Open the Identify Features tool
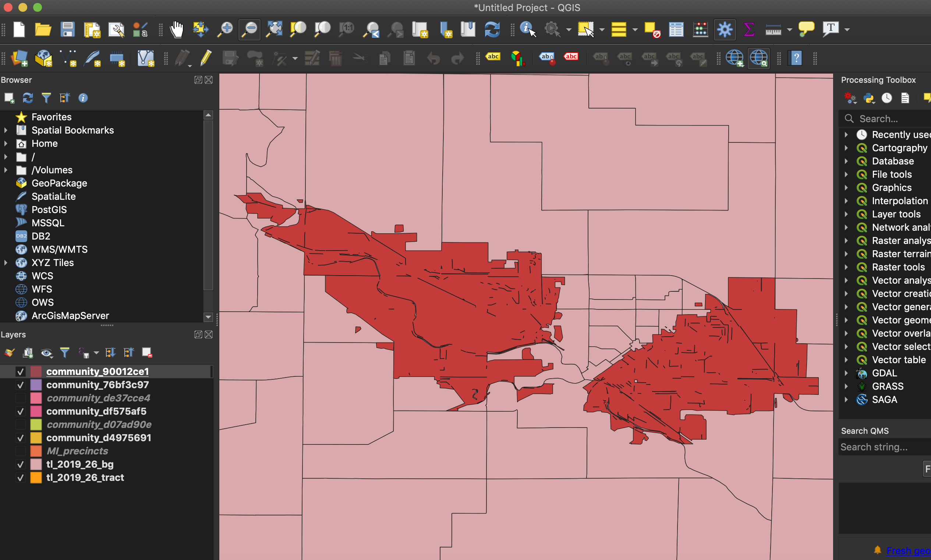Screen dimensions: 931x560 pyautogui.click(x=527, y=29)
